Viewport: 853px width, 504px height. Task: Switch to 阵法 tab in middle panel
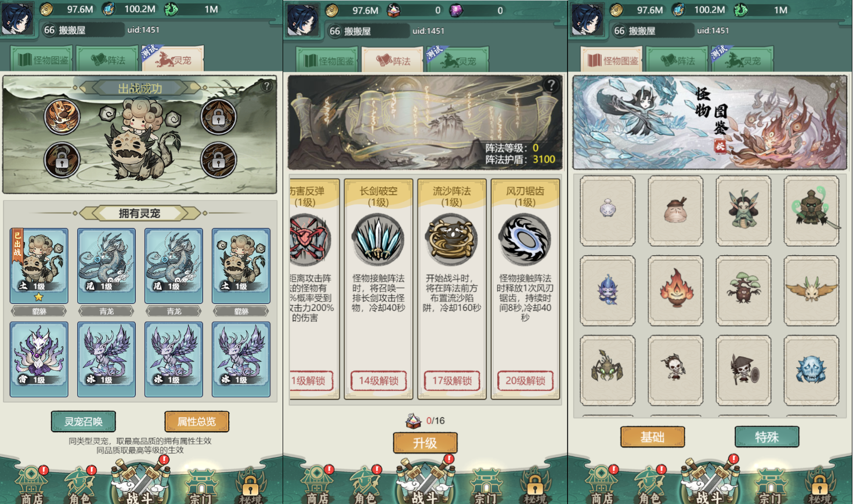click(393, 60)
